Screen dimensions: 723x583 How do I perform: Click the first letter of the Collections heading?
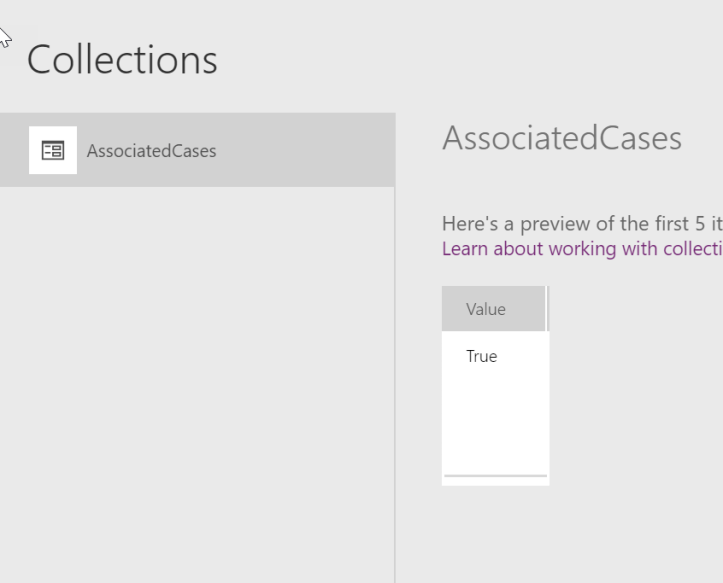tap(39, 60)
